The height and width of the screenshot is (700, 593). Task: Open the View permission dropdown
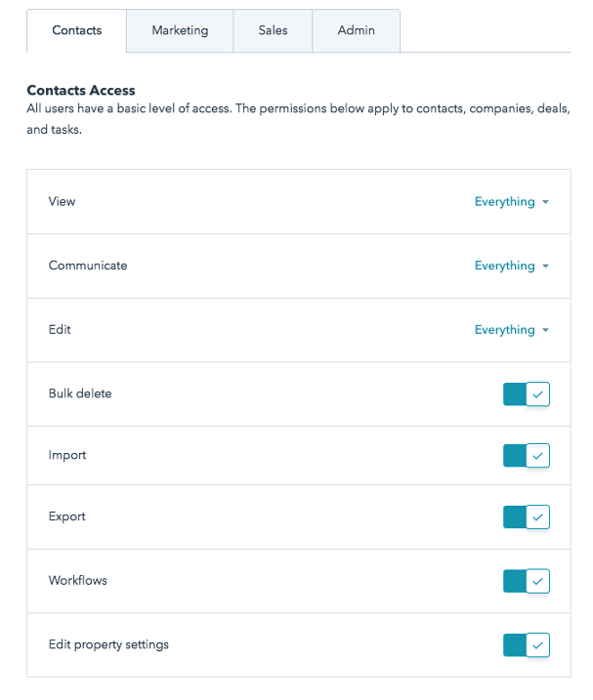511,202
